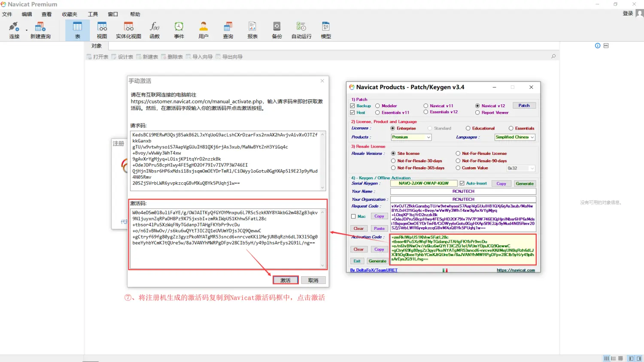Click the By DeltaFoX/TeamURET link
The width and height of the screenshot is (644, 362).
pos(374,270)
